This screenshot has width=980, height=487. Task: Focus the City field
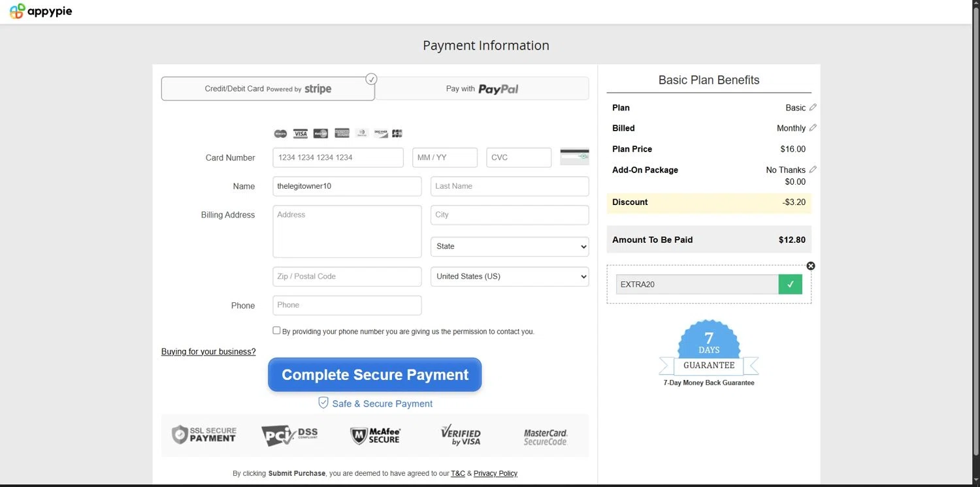coord(510,215)
